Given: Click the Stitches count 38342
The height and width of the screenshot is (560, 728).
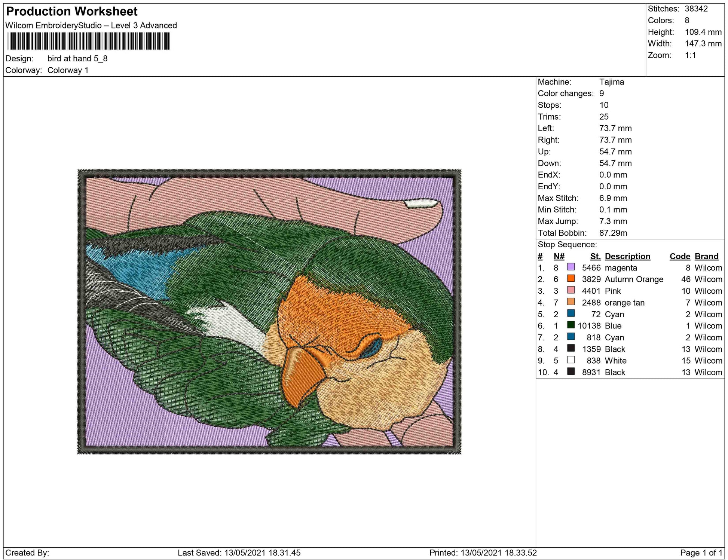Looking at the screenshot, I should pyautogui.click(x=696, y=9).
